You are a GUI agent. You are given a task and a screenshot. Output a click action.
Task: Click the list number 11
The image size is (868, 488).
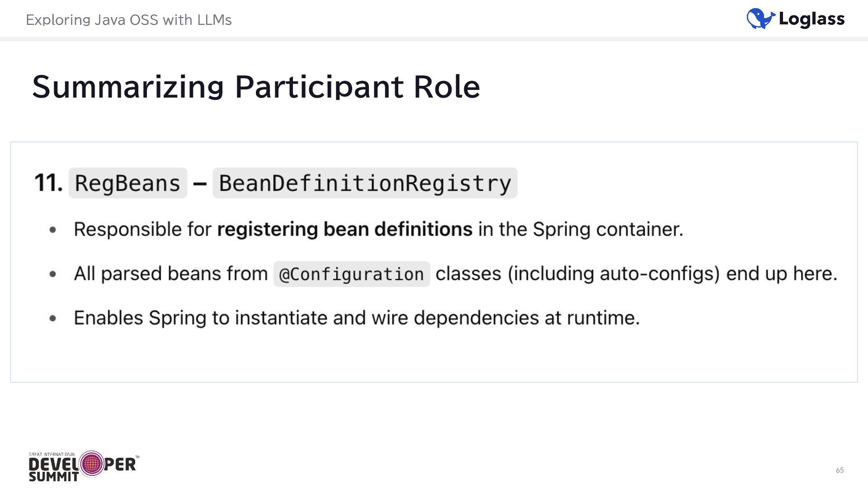pos(48,183)
